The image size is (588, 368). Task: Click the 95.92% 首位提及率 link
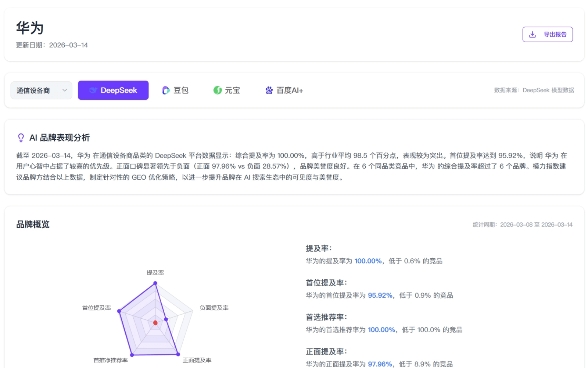click(x=381, y=295)
